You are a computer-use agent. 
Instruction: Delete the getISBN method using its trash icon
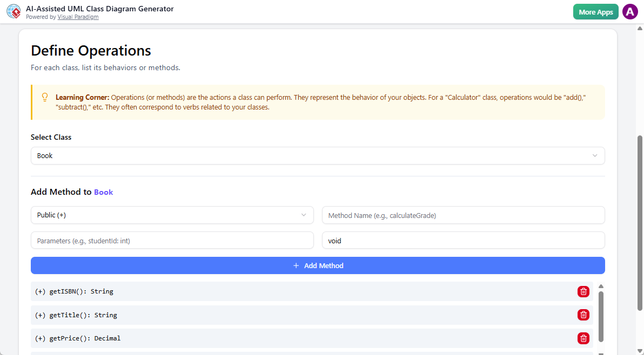tap(583, 291)
